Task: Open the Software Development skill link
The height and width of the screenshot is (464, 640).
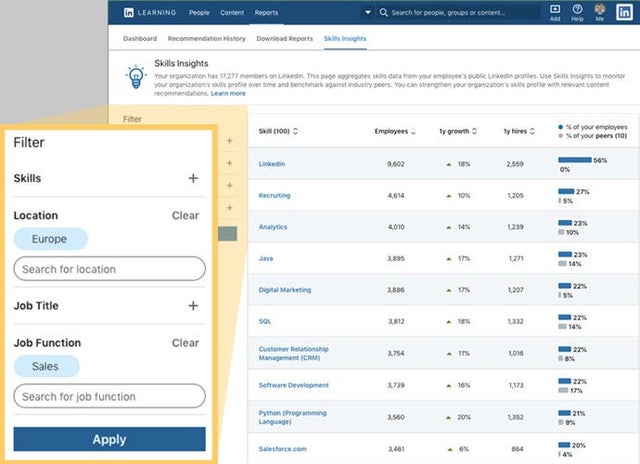Action: [293, 385]
